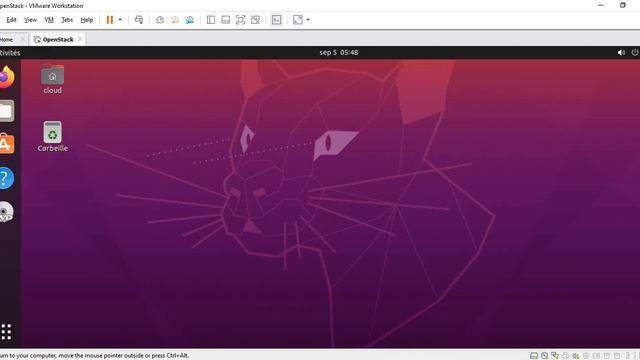Viewport: 640px width, 360px height.
Task: Show applications grid in Ubuntu dock
Action: click(6, 332)
